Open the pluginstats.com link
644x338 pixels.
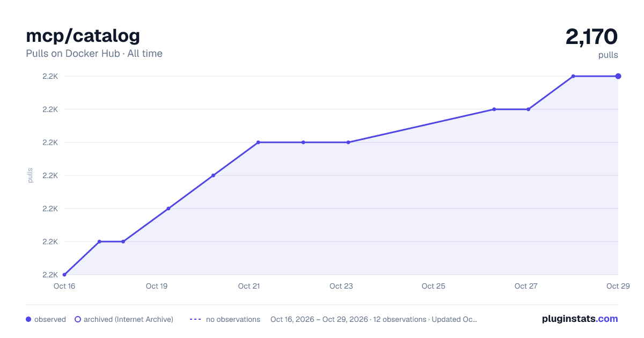click(580, 319)
